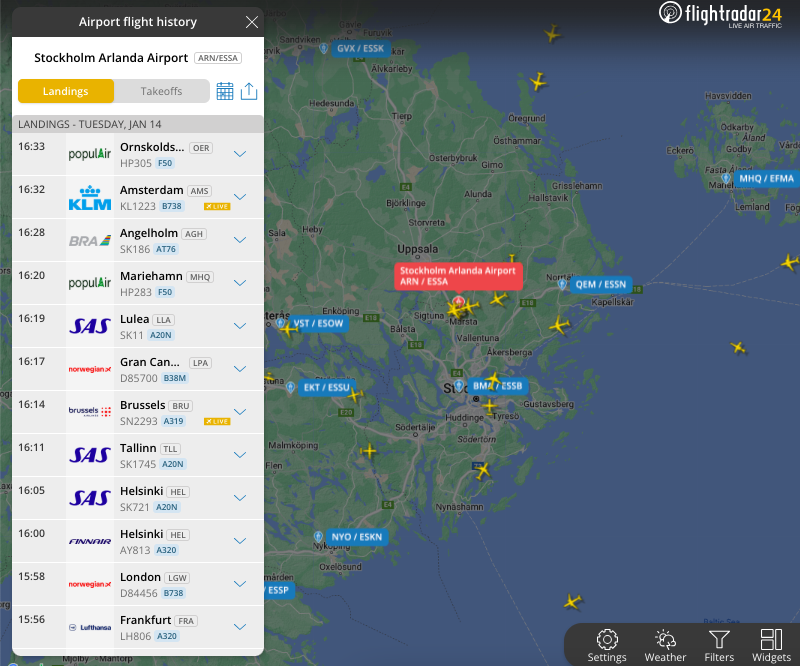Select the aircraft east of Gavle
This screenshot has height=666, width=800.
tap(552, 34)
